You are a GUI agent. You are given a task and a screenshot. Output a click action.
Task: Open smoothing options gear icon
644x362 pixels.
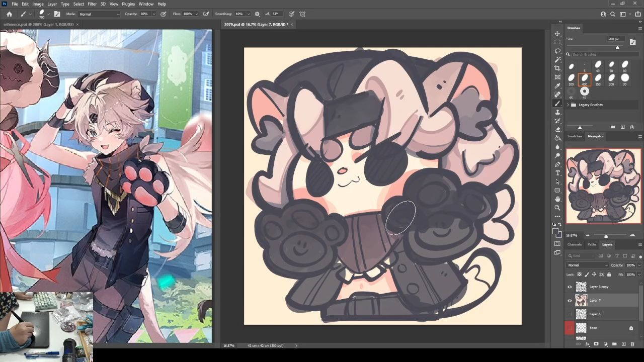pos(257,14)
